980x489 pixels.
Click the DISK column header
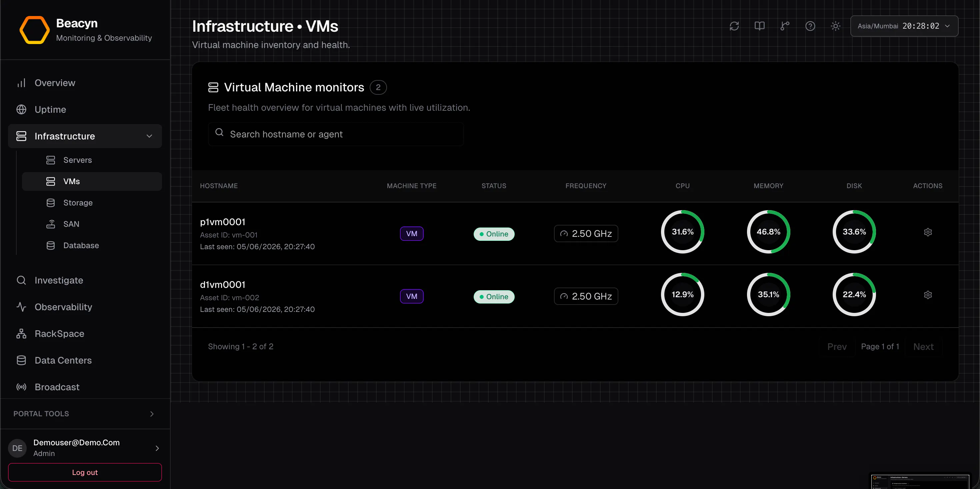tap(854, 186)
